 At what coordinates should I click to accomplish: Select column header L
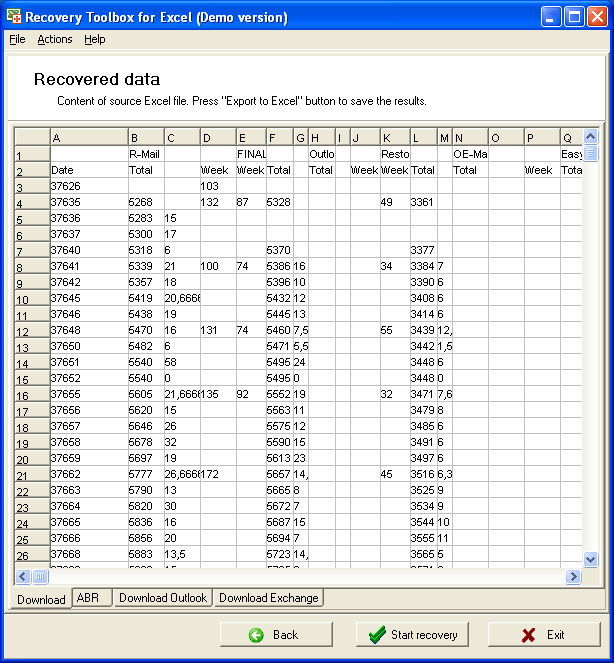pos(424,137)
